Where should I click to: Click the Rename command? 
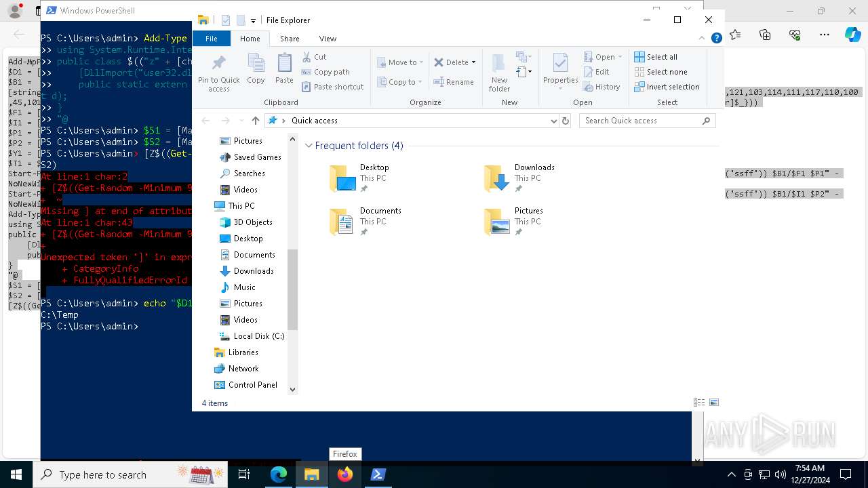pyautogui.click(x=454, y=82)
